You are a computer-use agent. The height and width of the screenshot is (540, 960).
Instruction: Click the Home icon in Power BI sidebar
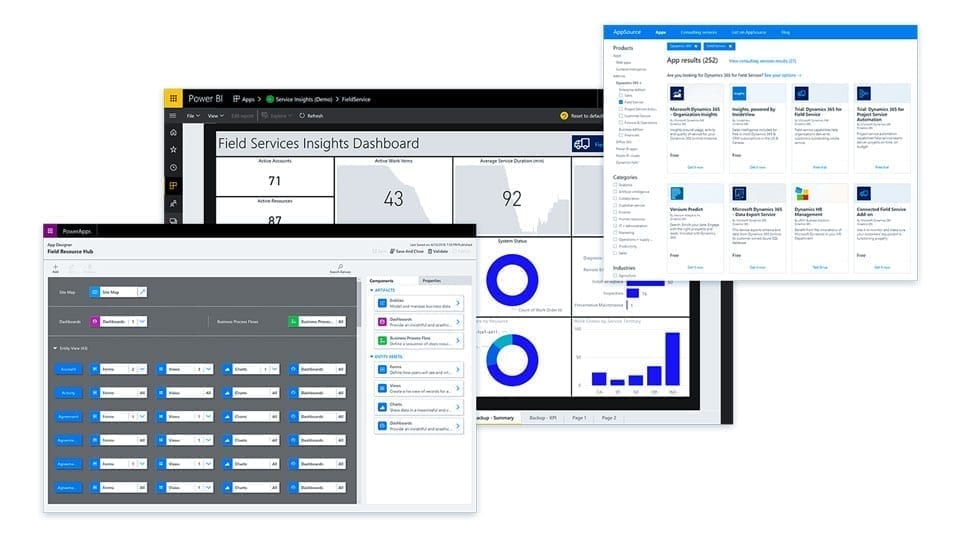tap(173, 132)
